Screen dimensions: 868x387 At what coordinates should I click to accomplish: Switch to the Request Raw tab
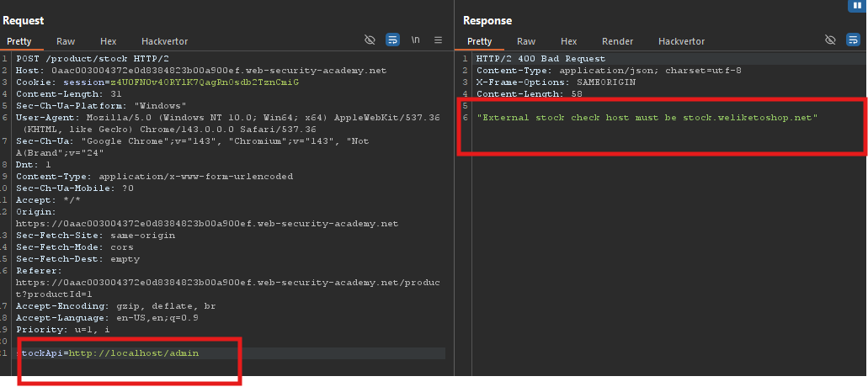(66, 41)
